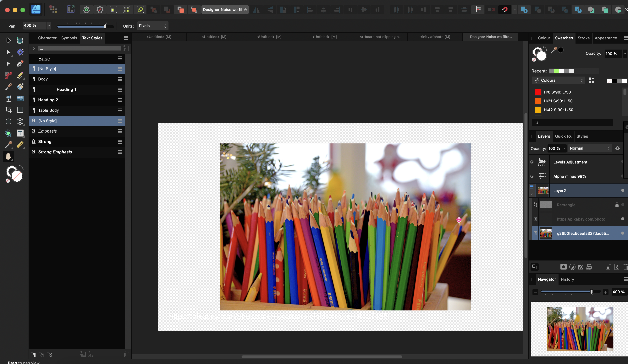The image size is (628, 364).
Task: Switch to the Stroke tab
Action: (583, 38)
